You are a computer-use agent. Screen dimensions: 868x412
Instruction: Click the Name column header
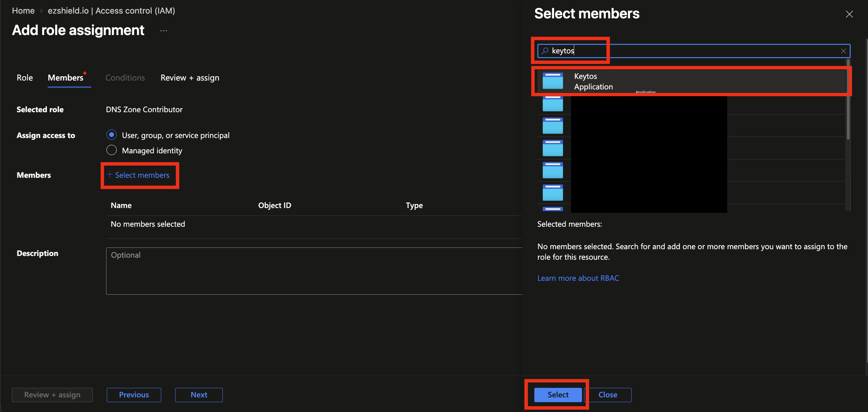coord(121,205)
